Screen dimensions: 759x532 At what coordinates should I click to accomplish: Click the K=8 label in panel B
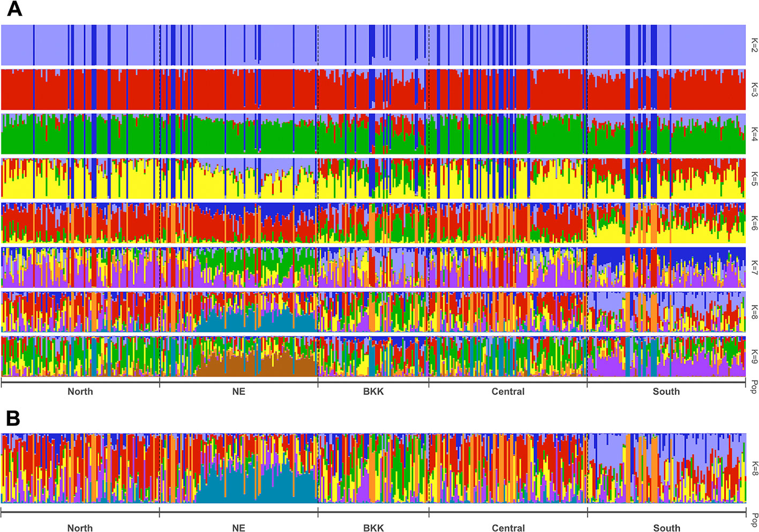[x=754, y=468]
